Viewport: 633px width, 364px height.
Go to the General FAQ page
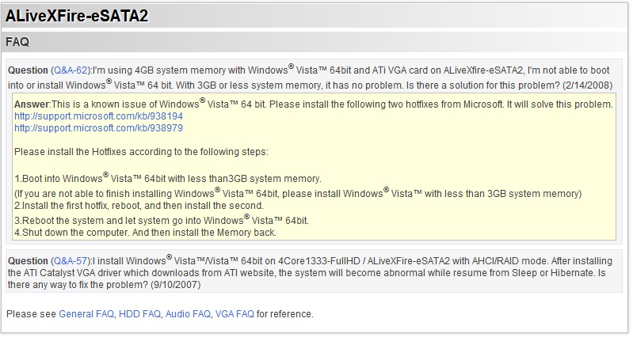pos(86,314)
